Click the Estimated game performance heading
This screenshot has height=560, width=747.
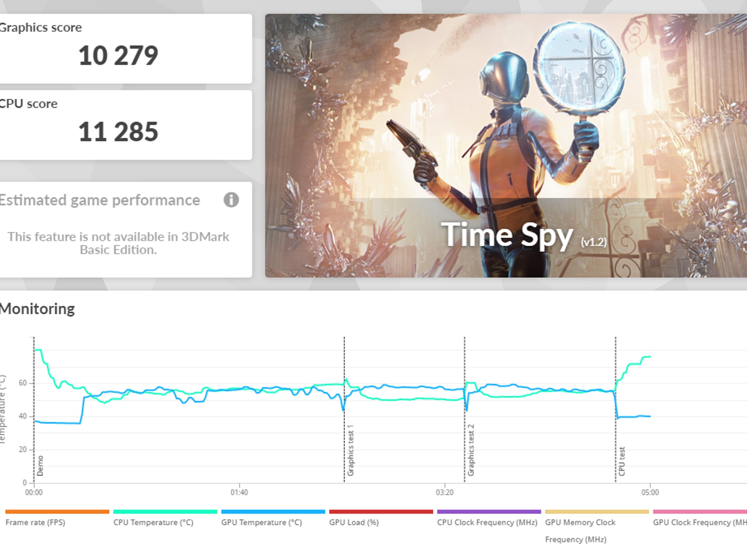pyautogui.click(x=100, y=200)
